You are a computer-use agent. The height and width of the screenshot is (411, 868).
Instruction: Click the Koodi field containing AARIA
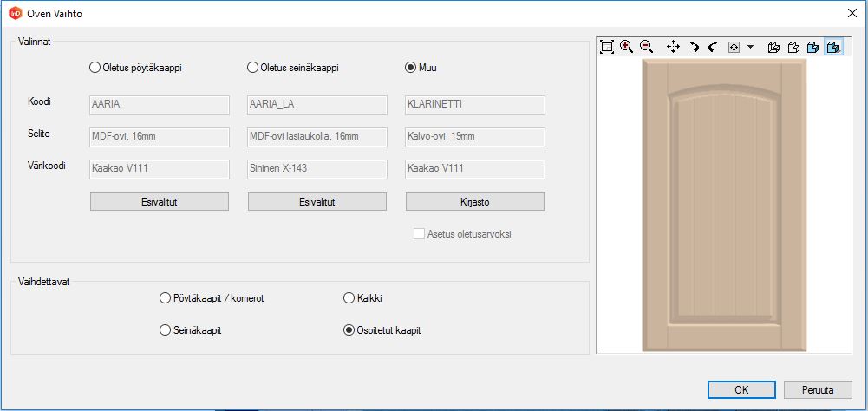point(160,105)
